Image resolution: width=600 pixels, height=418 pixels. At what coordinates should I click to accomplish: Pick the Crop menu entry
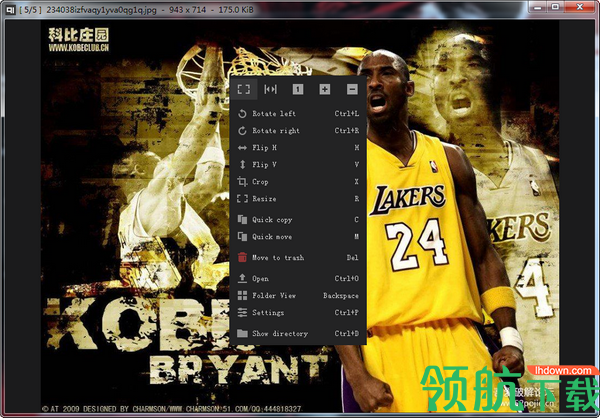pyautogui.click(x=298, y=181)
